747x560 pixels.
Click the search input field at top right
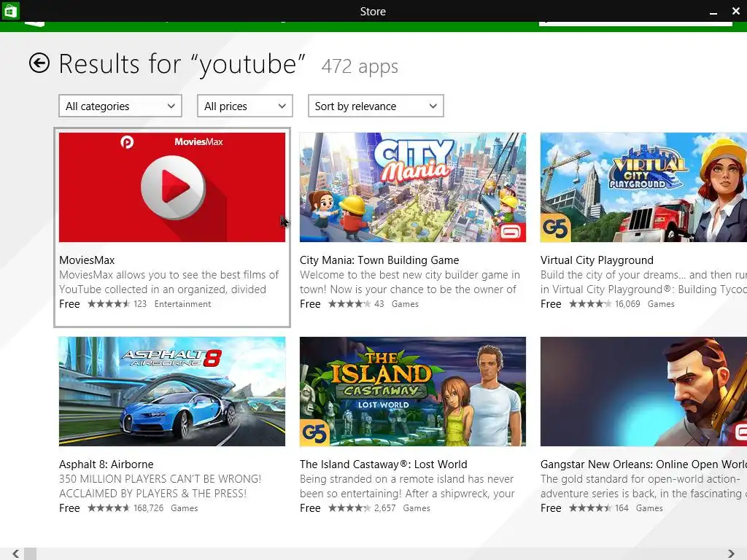pyautogui.click(x=635, y=23)
